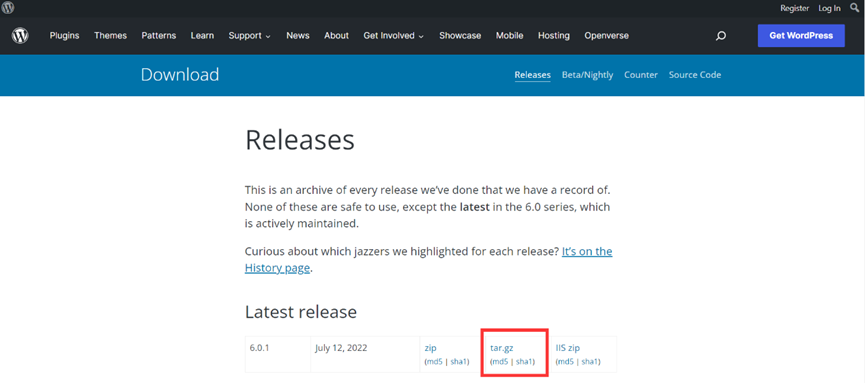Viewport: 865px width, 383px height.
Task: Open the Patterns menu item
Action: point(159,36)
